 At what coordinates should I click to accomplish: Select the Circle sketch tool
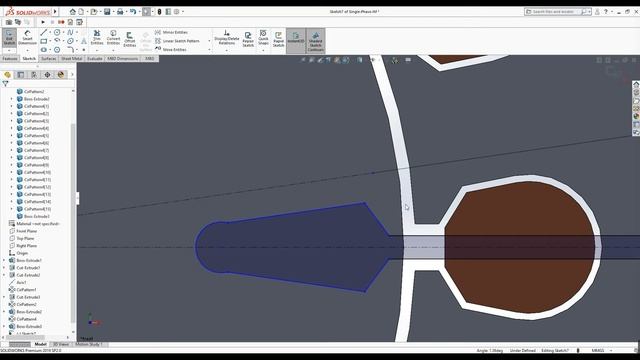click(57, 32)
